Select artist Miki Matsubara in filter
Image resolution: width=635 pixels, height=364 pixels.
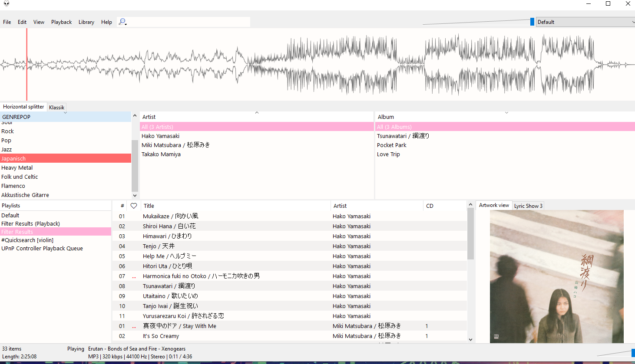point(257,145)
